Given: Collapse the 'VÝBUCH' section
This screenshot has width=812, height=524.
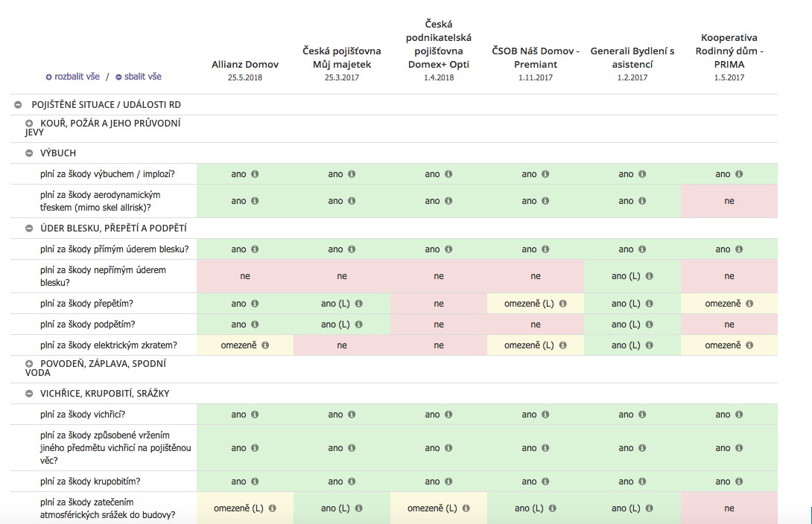Looking at the screenshot, I should [x=29, y=153].
